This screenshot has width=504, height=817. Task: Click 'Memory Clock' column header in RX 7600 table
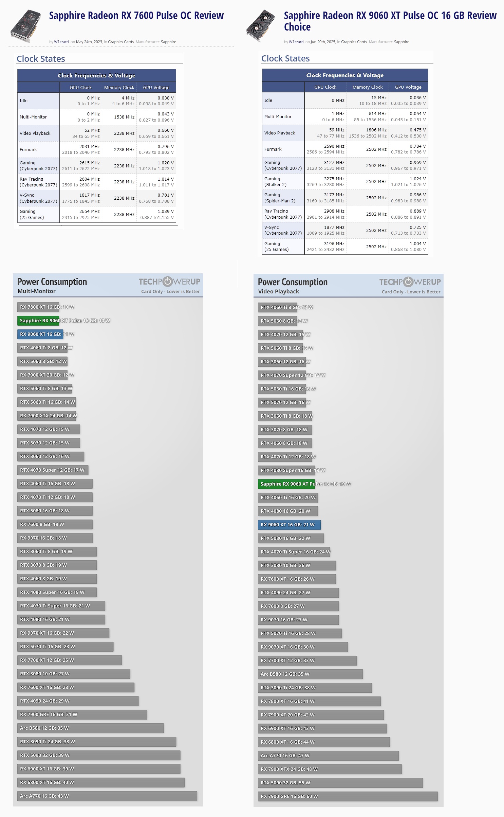click(119, 87)
